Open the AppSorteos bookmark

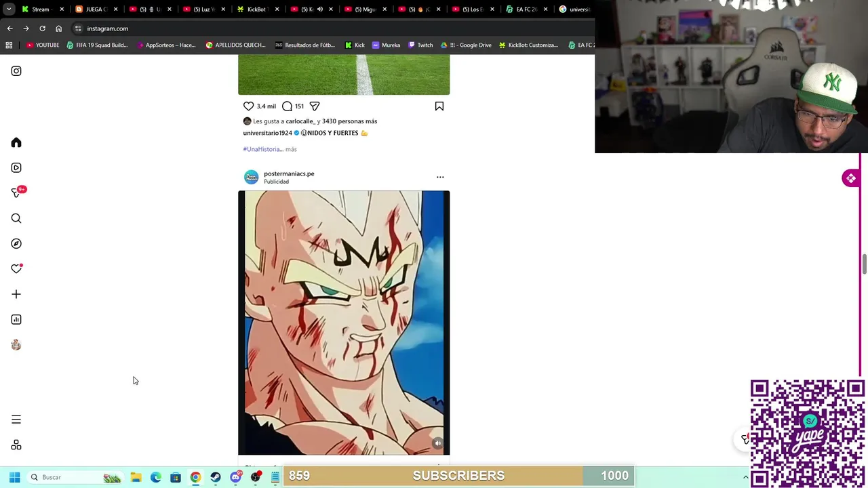(x=166, y=45)
